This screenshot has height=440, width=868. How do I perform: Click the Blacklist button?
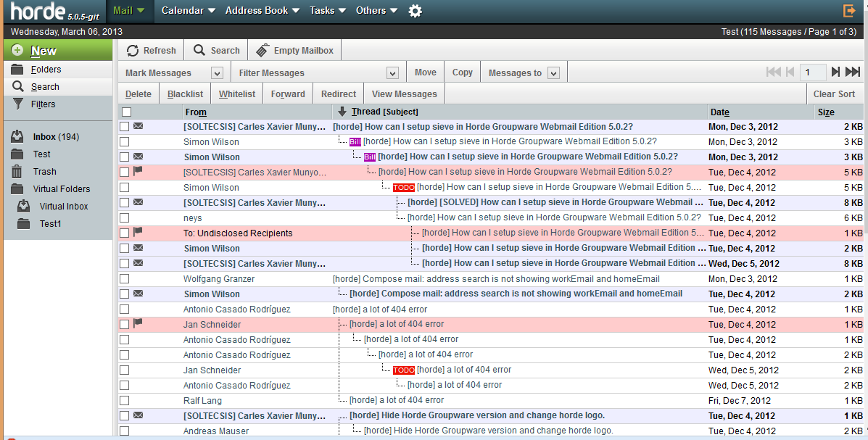pyautogui.click(x=186, y=94)
